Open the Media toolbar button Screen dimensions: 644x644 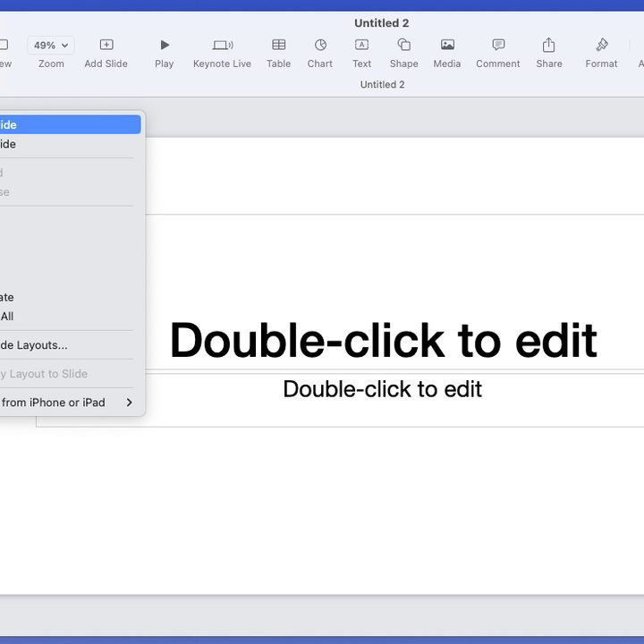tap(447, 45)
